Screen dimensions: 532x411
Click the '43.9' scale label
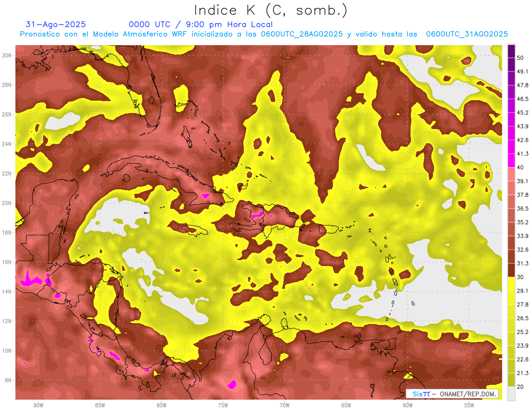[x=522, y=126]
